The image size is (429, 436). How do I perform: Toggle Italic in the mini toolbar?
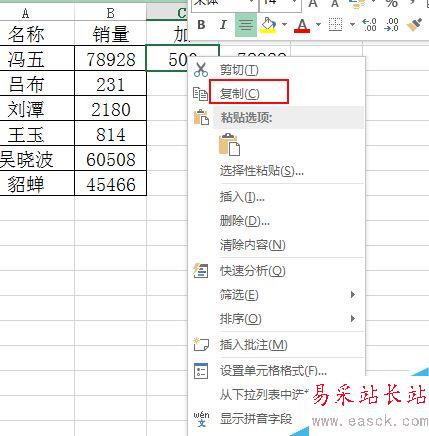[223, 25]
